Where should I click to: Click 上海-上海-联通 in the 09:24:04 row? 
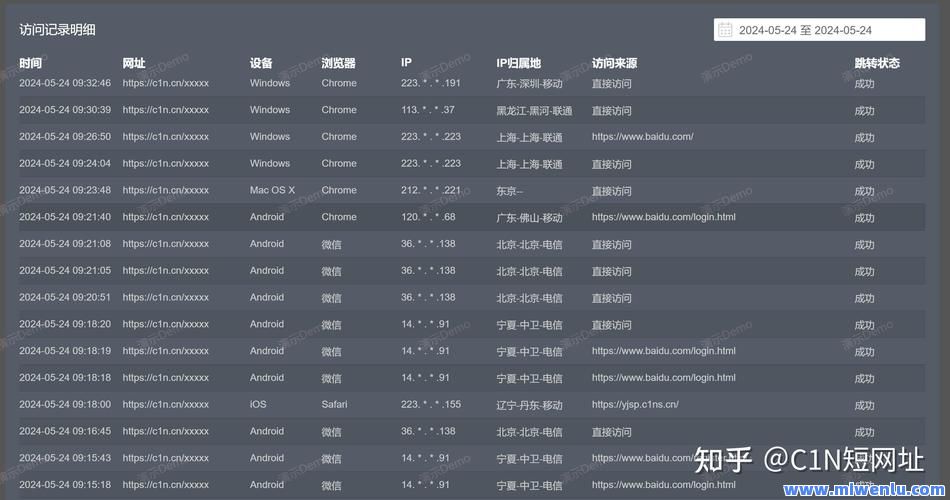pos(529,164)
